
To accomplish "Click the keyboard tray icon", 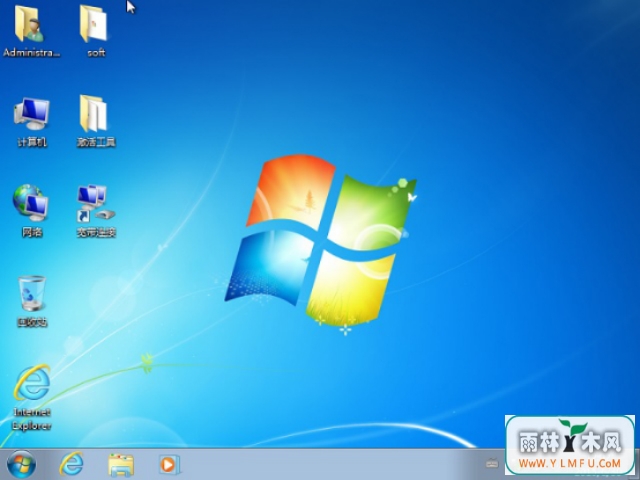I will (492, 463).
